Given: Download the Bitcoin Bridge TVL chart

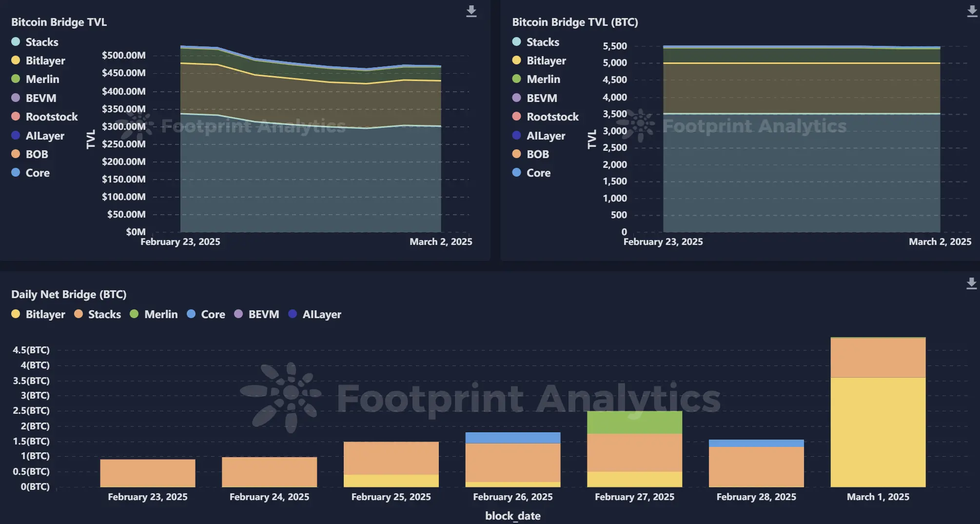Looking at the screenshot, I should (x=471, y=11).
